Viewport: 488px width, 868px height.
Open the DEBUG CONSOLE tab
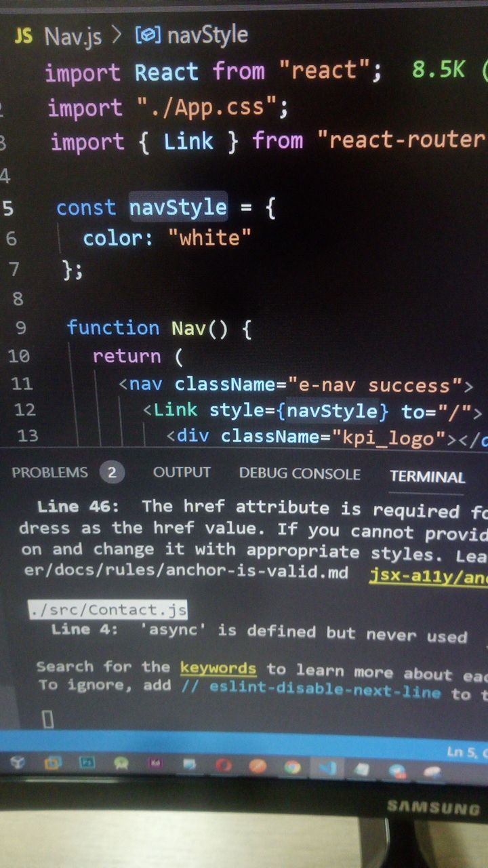pos(300,474)
